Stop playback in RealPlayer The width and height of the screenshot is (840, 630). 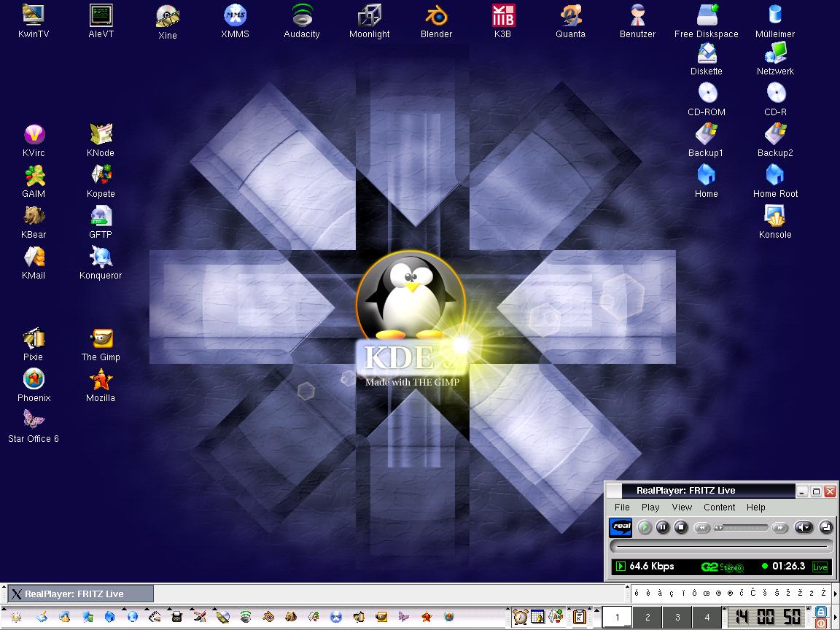(681, 528)
